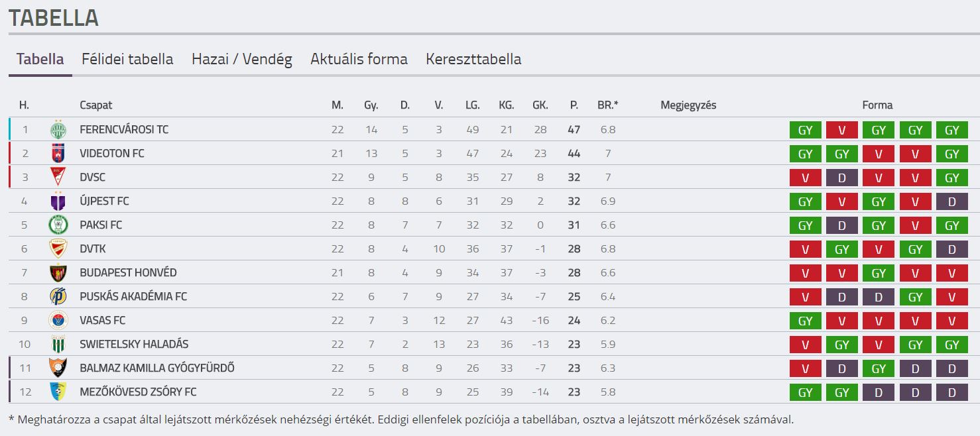Image resolution: width=980 pixels, height=436 pixels.
Task: Open the MEZŐKÖVESD ZSÓRY FC team link
Action: [x=138, y=392]
